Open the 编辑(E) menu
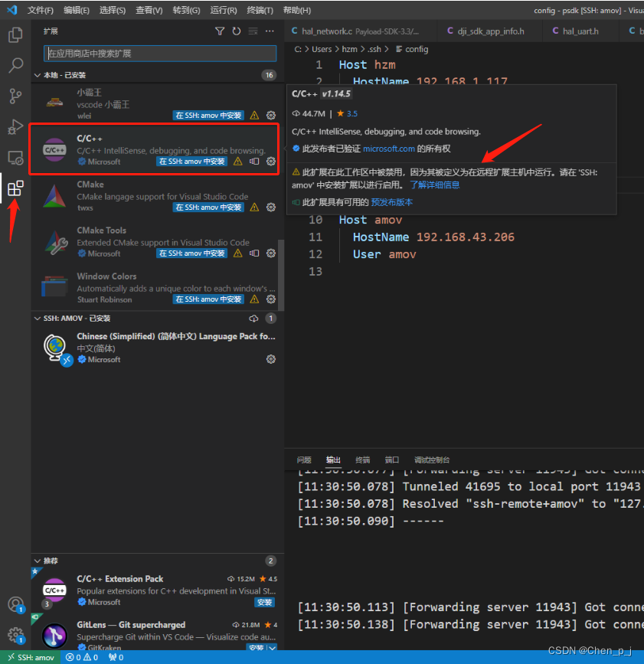644x664 pixels. click(77, 10)
